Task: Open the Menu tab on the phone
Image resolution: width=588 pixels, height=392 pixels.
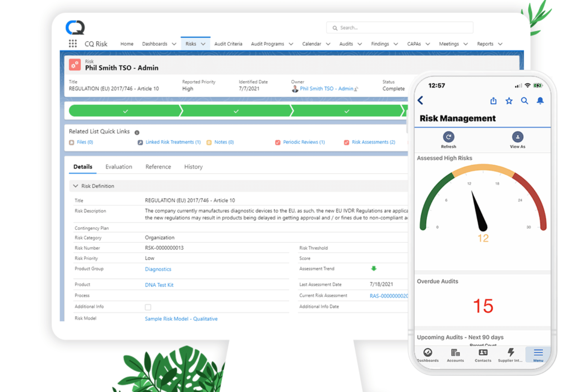Action: (538, 355)
